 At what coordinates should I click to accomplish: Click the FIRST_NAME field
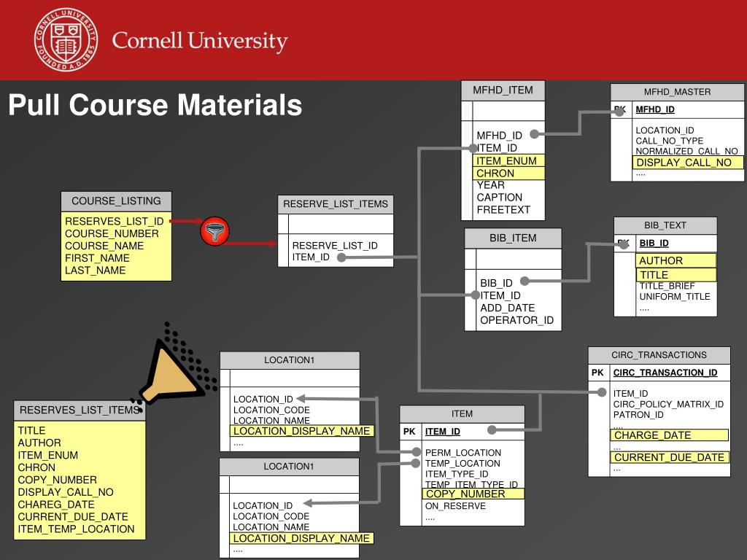(97, 258)
